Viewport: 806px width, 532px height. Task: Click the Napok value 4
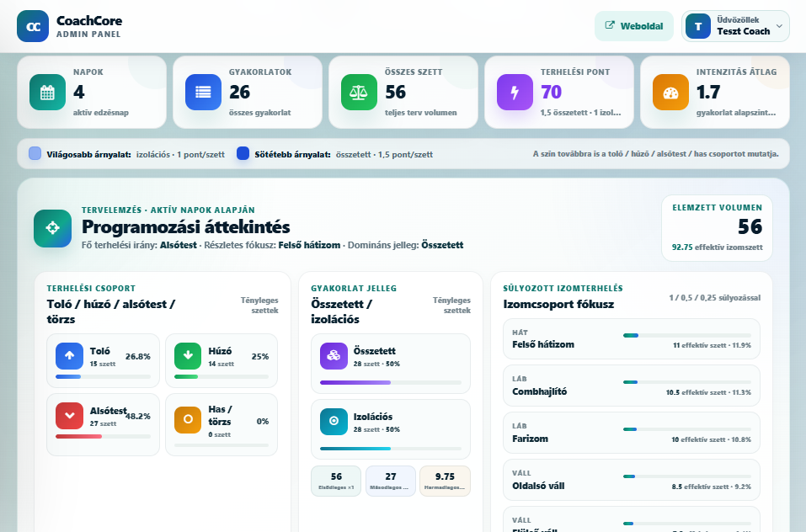click(x=78, y=92)
